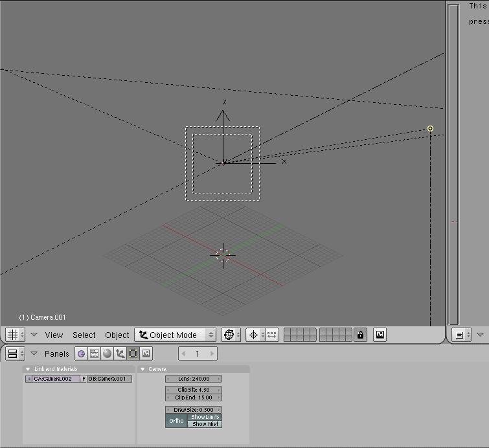This screenshot has width=489, height=448.
Task: Click the CA:Camera.002 name field
Action: coord(56,379)
